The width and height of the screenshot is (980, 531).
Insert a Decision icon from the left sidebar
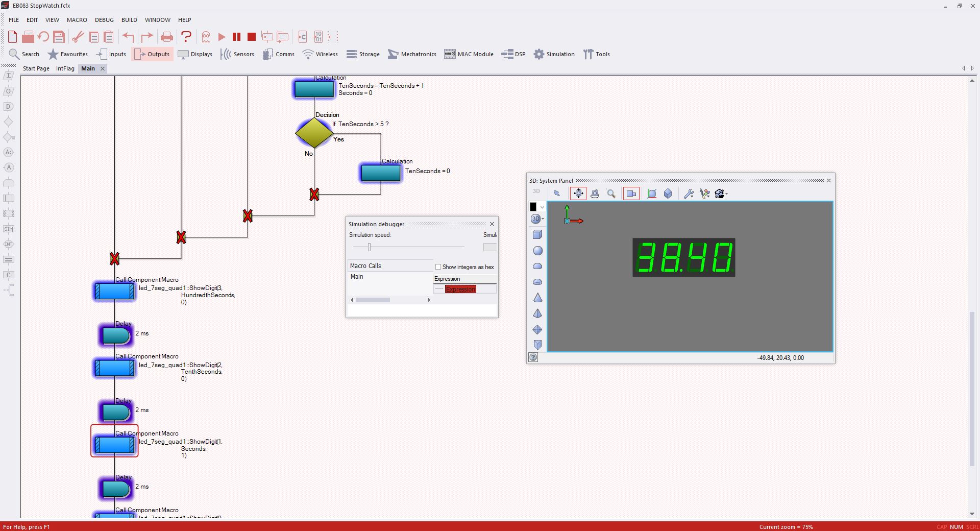click(8, 122)
